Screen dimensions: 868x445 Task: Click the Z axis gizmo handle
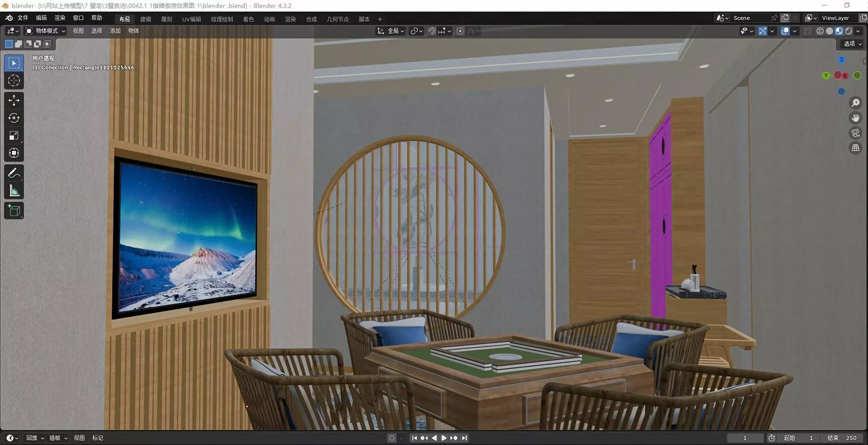coord(841,60)
